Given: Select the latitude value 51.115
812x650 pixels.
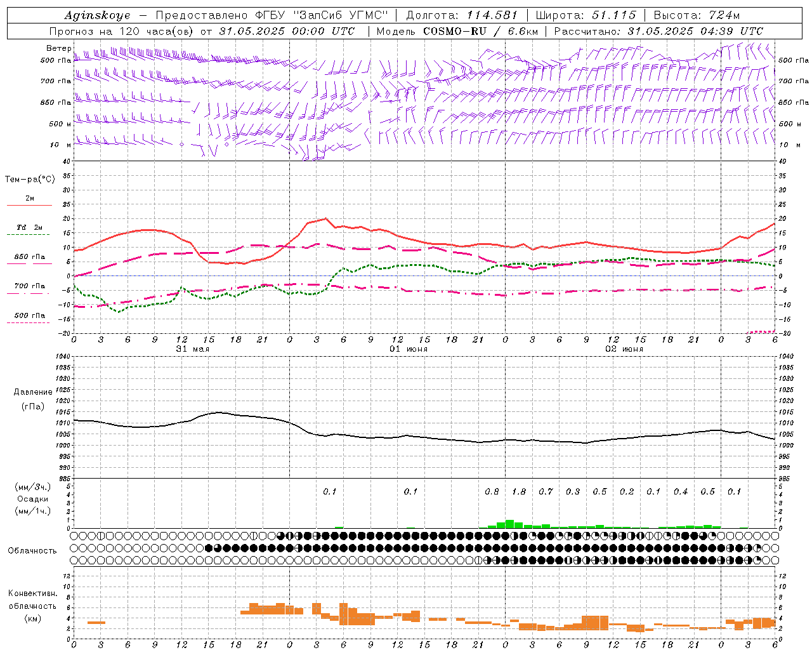Looking at the screenshot, I should click(x=613, y=15).
